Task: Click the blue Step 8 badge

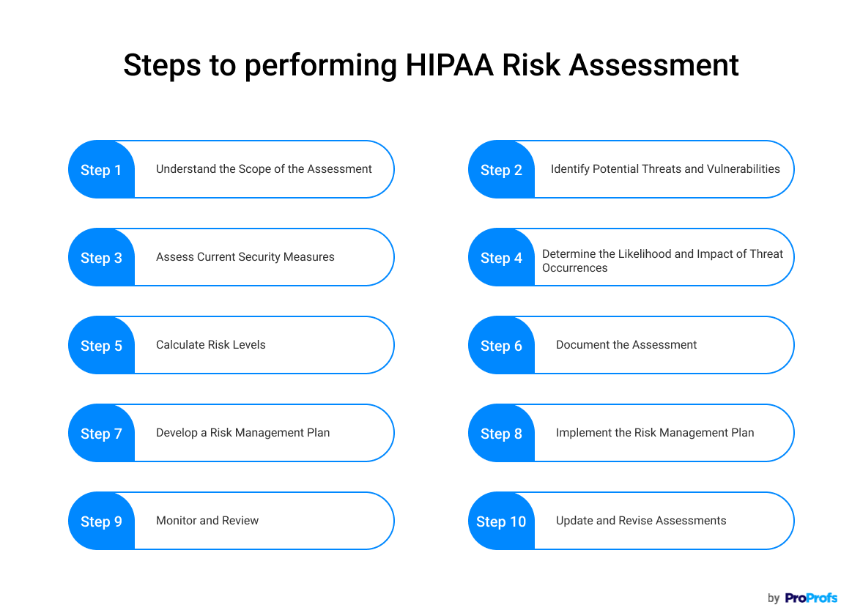Action: coord(501,434)
